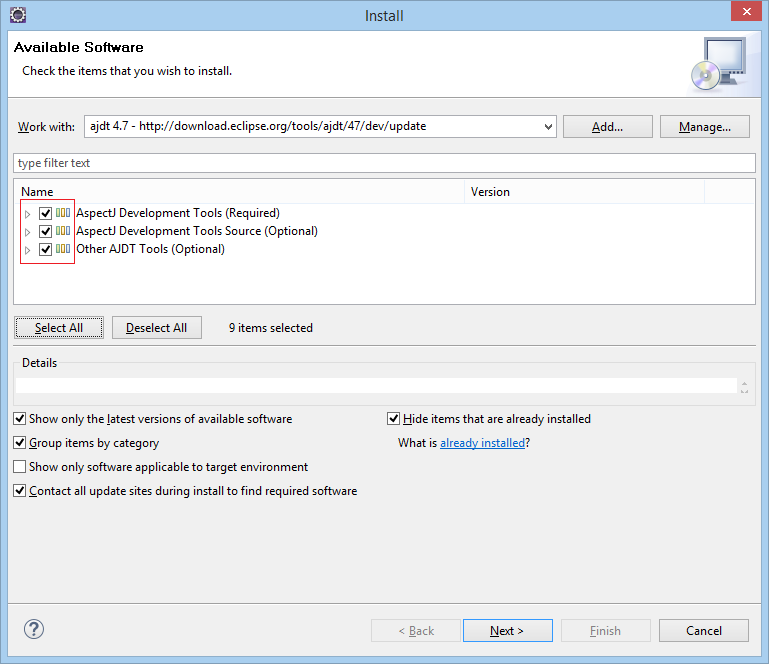Image resolution: width=769 pixels, height=664 pixels.
Task: Open the already installed link
Action: pos(482,443)
